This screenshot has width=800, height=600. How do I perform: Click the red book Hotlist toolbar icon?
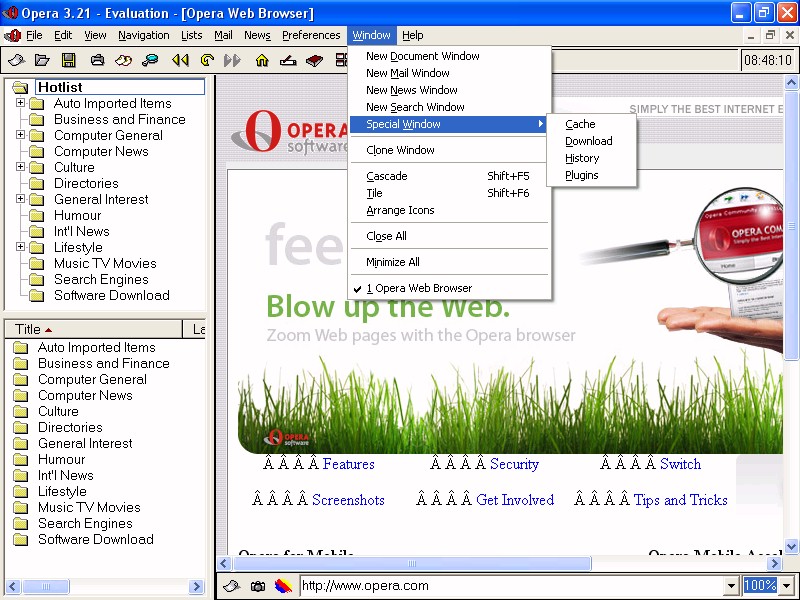pos(314,61)
